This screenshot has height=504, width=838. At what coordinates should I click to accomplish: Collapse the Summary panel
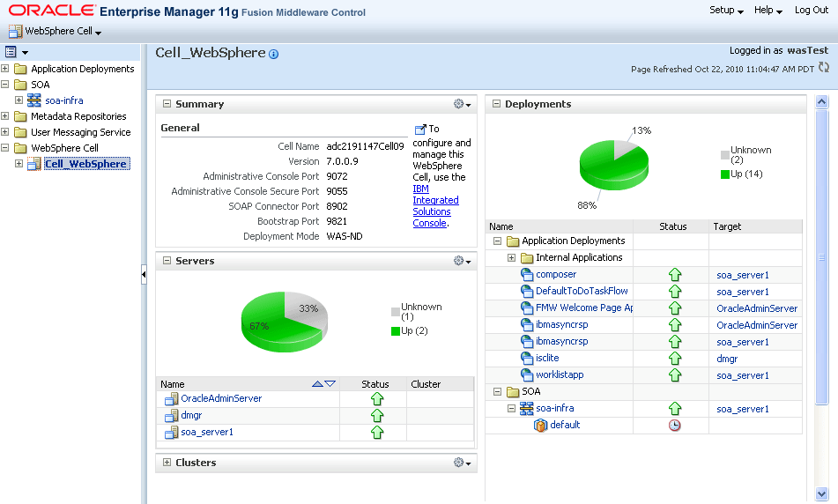click(167, 104)
